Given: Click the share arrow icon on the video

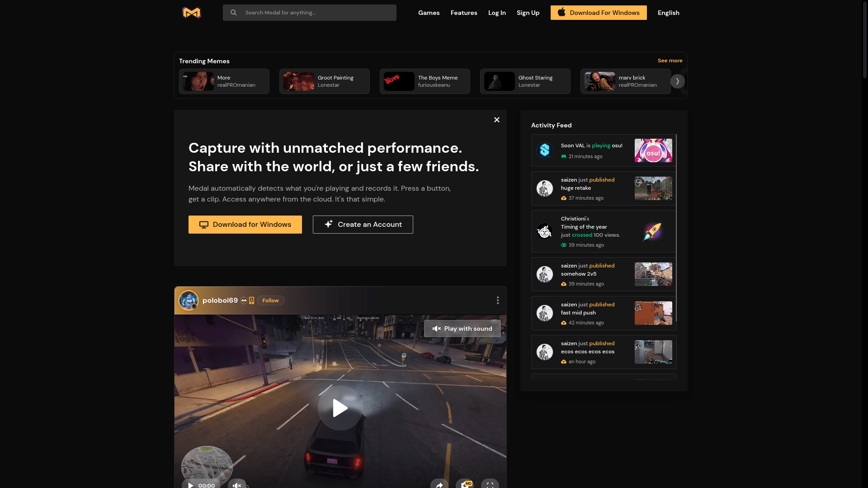Looking at the screenshot, I should coord(439,485).
